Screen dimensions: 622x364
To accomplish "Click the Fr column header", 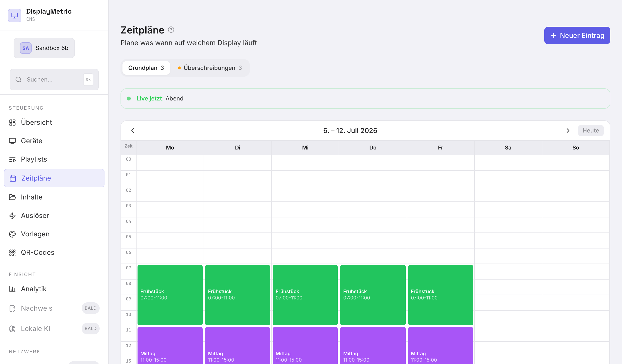I will (441, 148).
